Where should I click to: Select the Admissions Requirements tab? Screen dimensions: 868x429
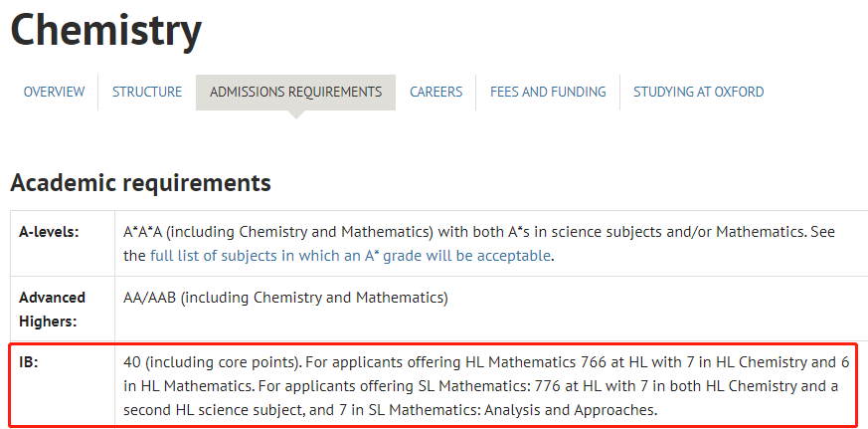[x=295, y=92]
